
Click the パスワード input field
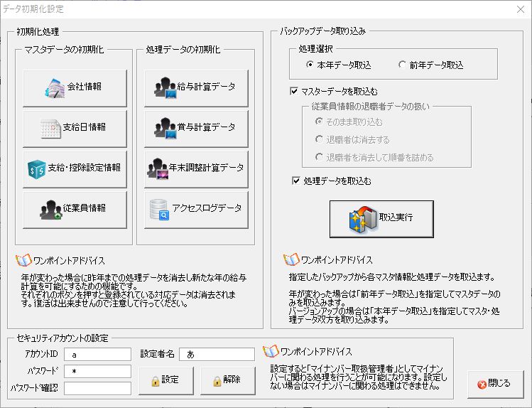pyautogui.click(x=97, y=371)
